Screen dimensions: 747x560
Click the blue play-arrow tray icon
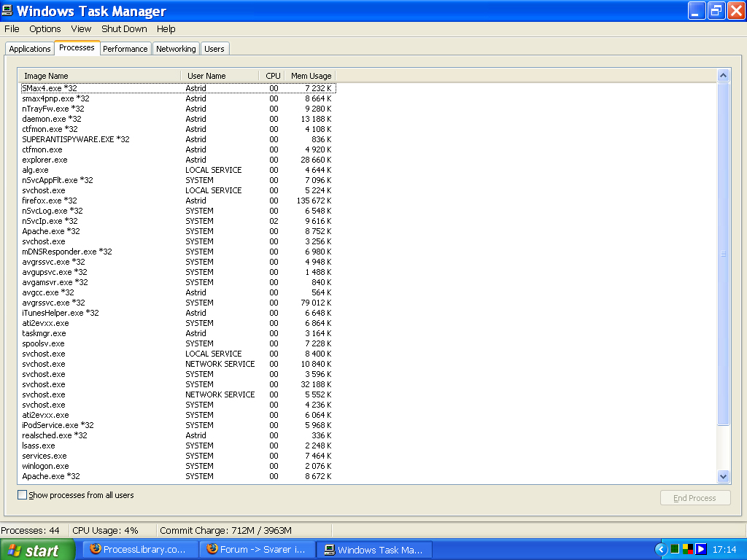[x=700, y=549]
